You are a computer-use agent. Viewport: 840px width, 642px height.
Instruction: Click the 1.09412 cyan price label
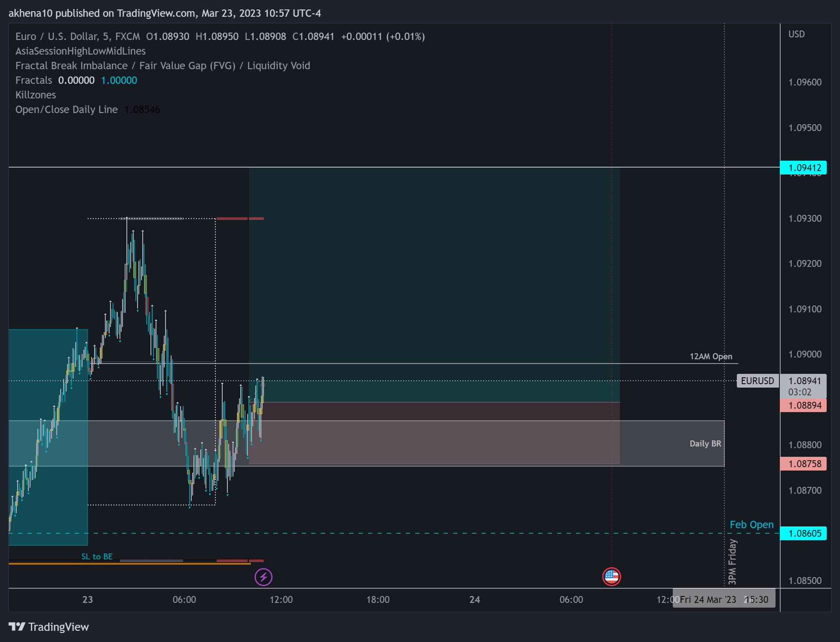click(803, 168)
